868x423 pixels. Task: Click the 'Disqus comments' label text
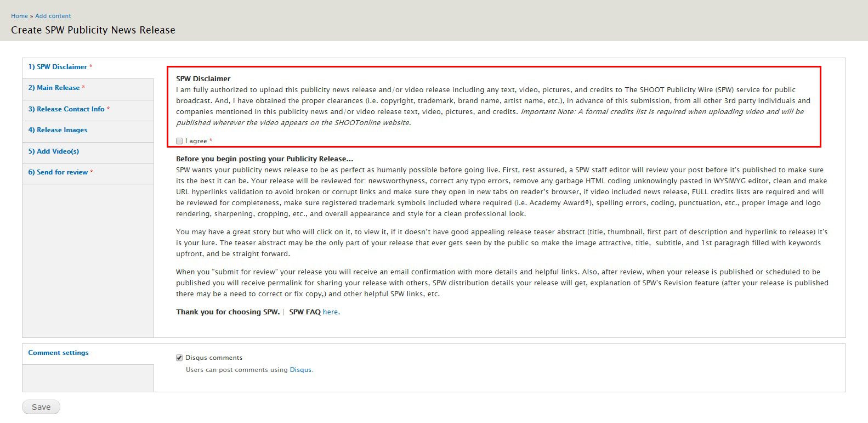[x=214, y=358]
